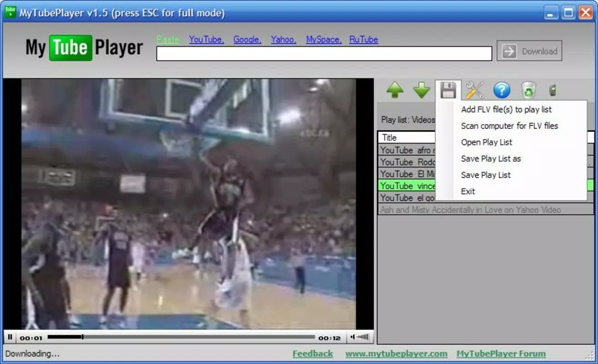
Task: Click the recycle bin delete icon
Action: pos(528,90)
